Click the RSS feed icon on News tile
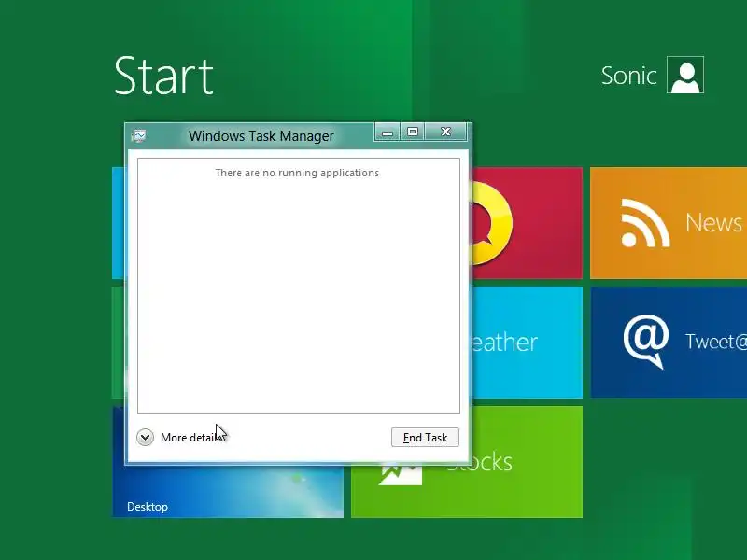This screenshot has height=560, width=747. pos(645,223)
